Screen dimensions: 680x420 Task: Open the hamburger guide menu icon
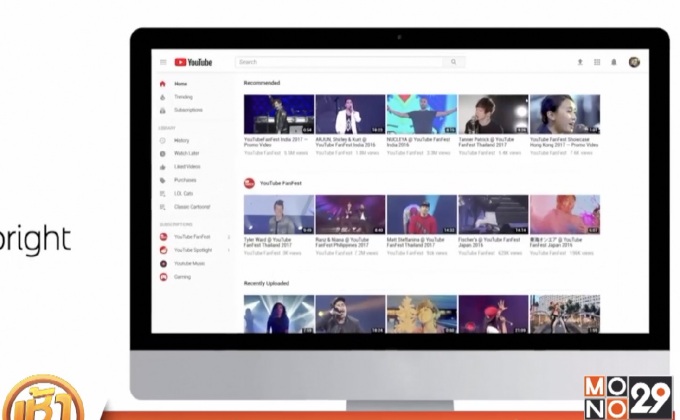[x=163, y=62]
